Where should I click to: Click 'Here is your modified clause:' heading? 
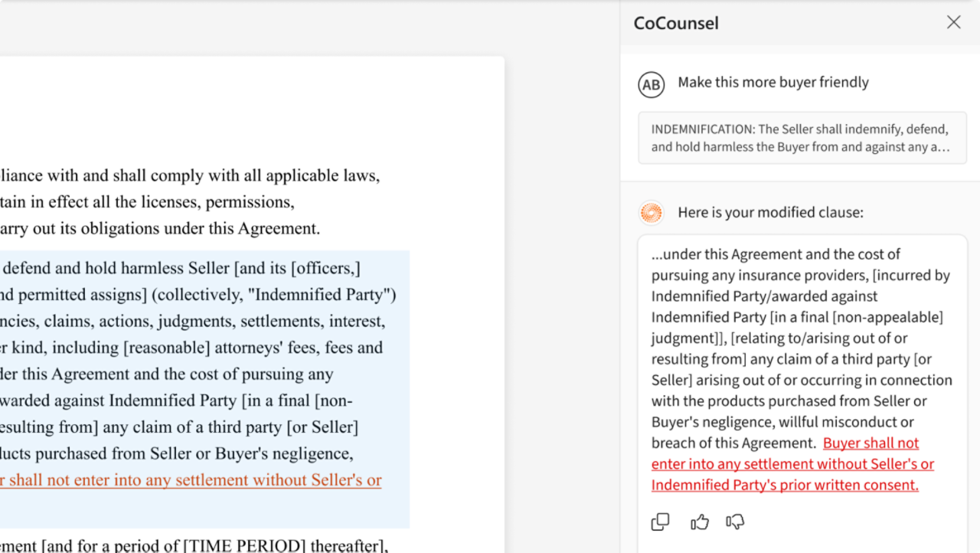pyautogui.click(x=770, y=212)
